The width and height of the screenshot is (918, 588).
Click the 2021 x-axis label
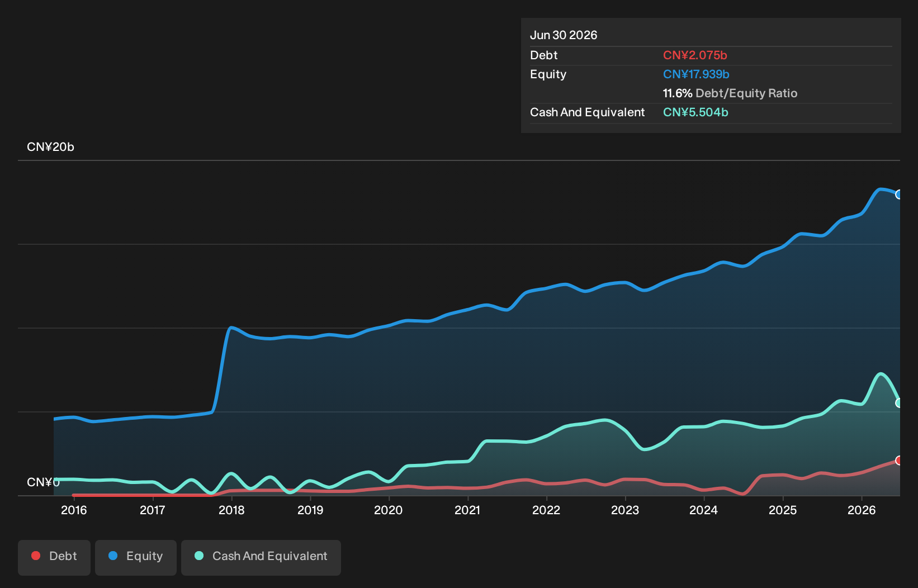click(x=467, y=510)
